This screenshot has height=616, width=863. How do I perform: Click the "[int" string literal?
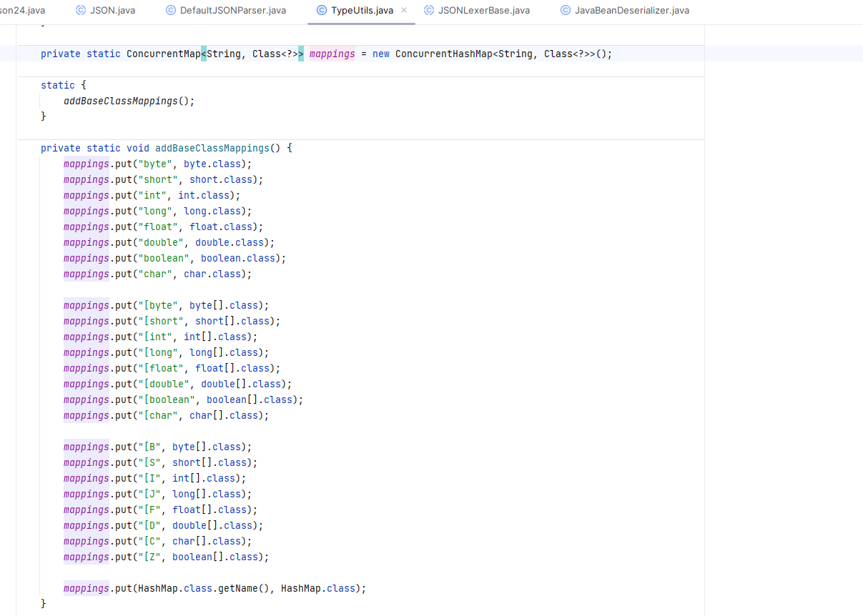(155, 337)
